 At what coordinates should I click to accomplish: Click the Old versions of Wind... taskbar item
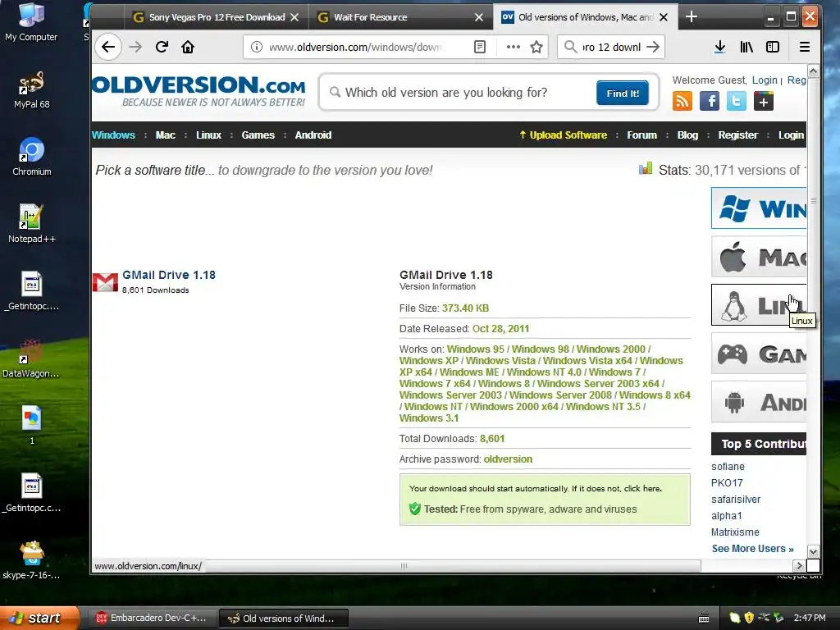click(x=284, y=619)
